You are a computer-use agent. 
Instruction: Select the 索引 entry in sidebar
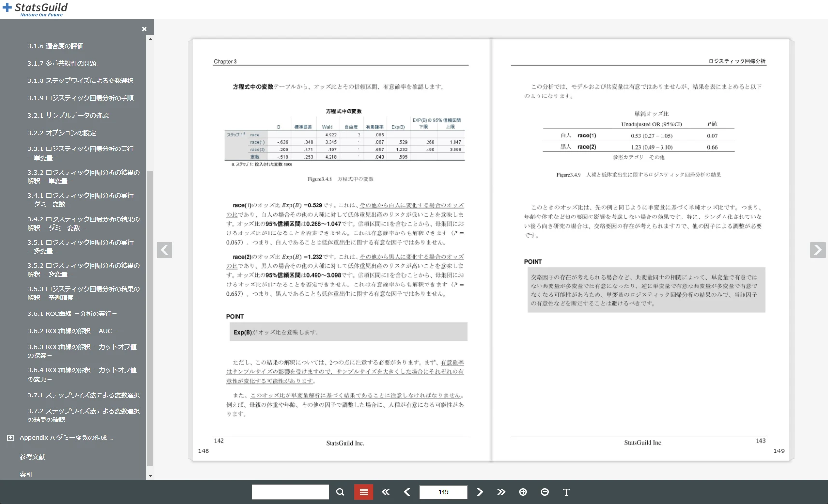click(26, 474)
